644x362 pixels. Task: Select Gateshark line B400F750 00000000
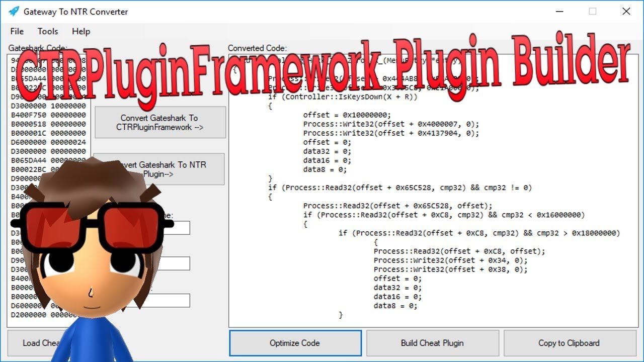(48, 115)
